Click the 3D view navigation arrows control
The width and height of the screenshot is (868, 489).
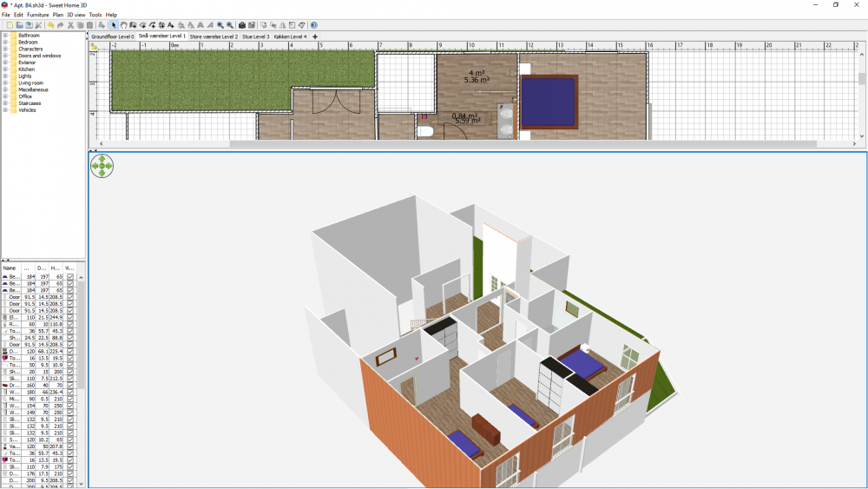[x=102, y=166]
